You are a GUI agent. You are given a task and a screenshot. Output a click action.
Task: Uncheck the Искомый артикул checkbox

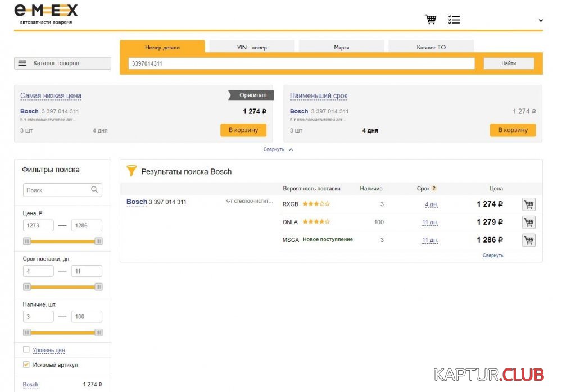coord(26,365)
